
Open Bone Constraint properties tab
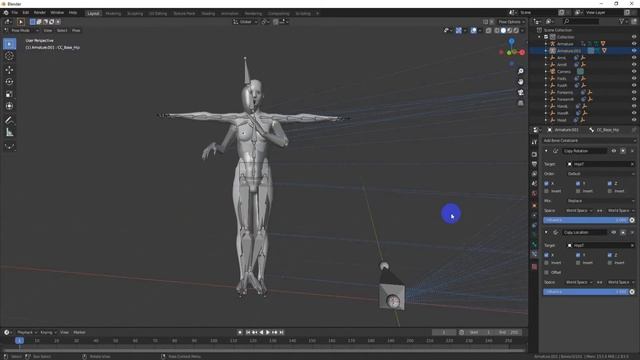534,254
